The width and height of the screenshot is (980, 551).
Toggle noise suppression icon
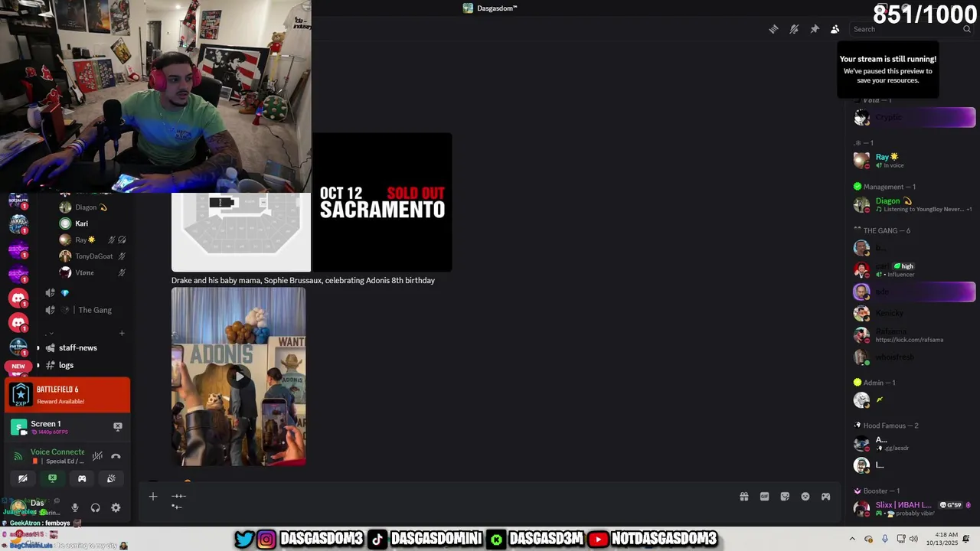point(97,456)
